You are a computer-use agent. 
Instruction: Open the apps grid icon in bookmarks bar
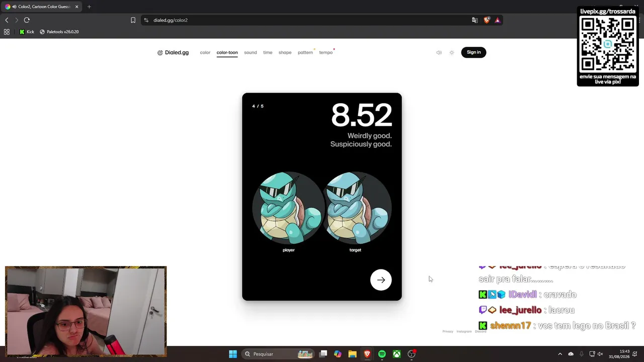coord(7,32)
